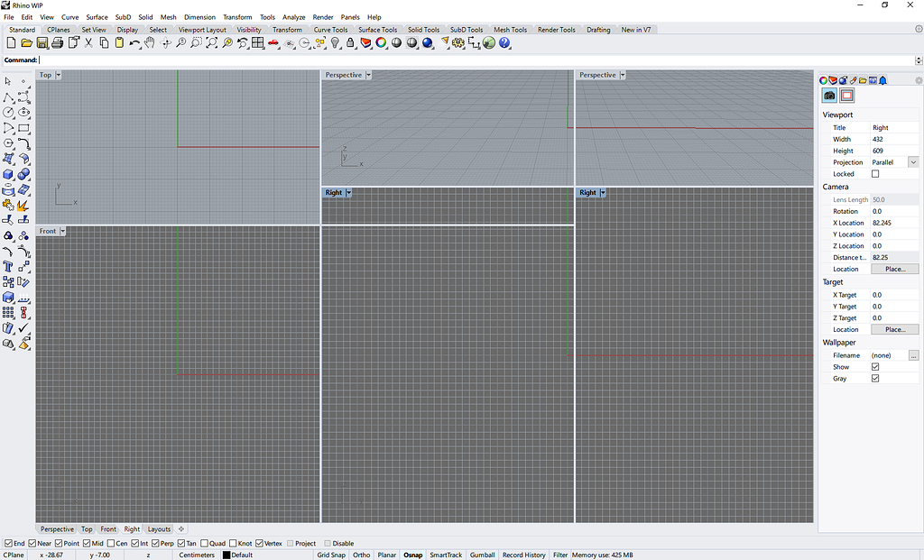
Task: Enable the Locked checkbox under Viewport
Action: click(875, 174)
